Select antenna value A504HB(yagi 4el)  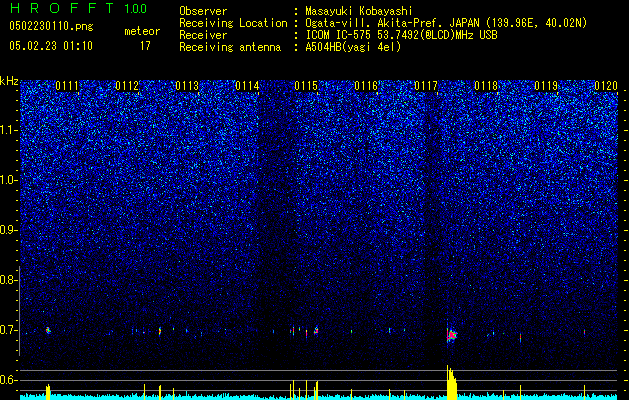pyautogui.click(x=353, y=47)
